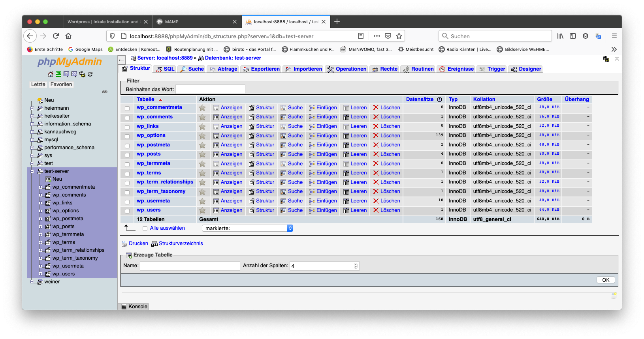Click the Datensätze help question mark icon
The image size is (644, 339).
coord(439,100)
